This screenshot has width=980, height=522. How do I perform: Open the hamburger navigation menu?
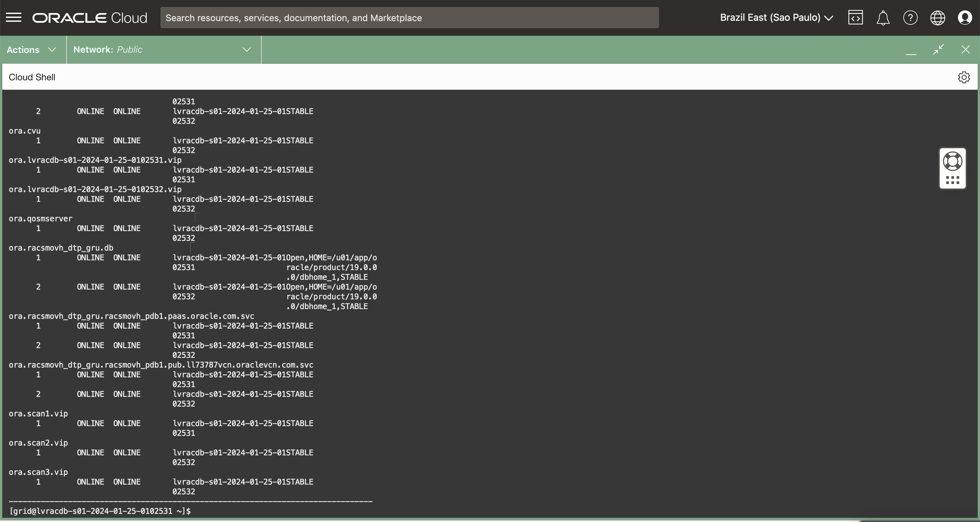pos(14,18)
